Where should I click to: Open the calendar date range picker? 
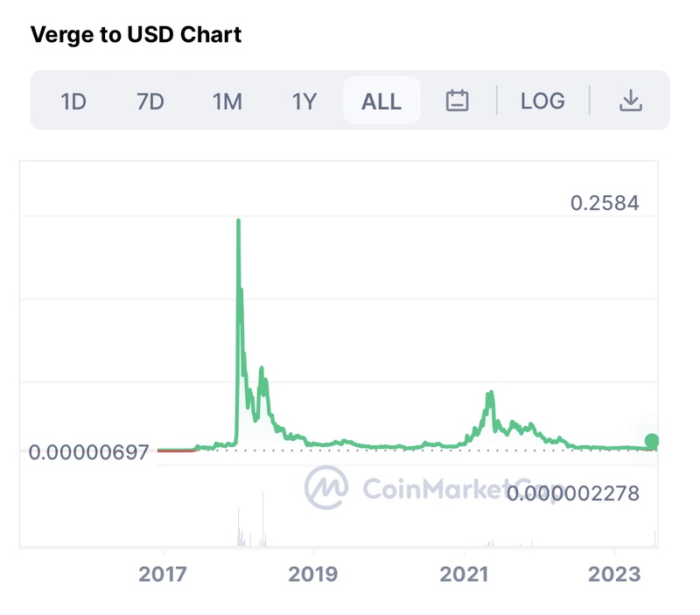458,101
